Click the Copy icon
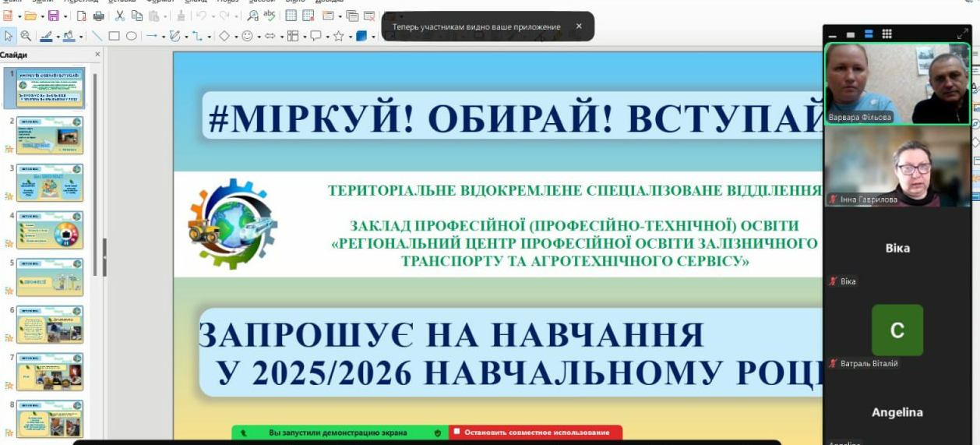Image resolution: width=980 pixels, height=445 pixels. [x=137, y=16]
